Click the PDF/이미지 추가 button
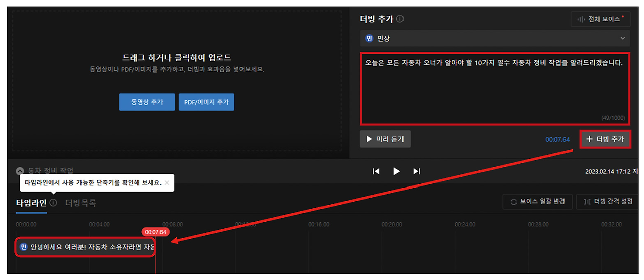 [x=206, y=102]
